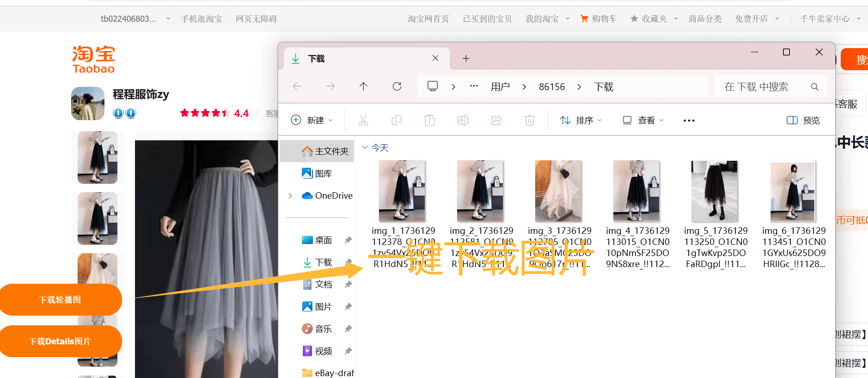Select the img_1_1736129112378 file thumbnail

(x=402, y=191)
